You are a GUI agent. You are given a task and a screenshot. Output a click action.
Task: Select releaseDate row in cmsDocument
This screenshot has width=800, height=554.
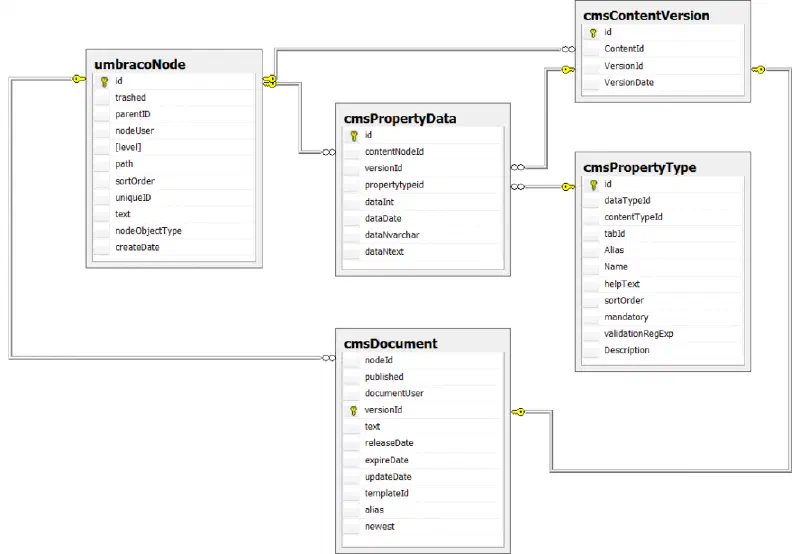point(423,443)
